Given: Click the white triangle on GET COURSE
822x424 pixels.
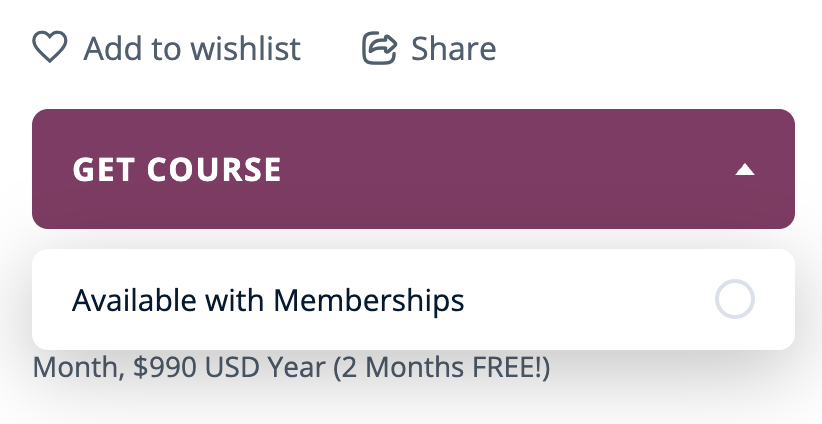Looking at the screenshot, I should tap(744, 170).
